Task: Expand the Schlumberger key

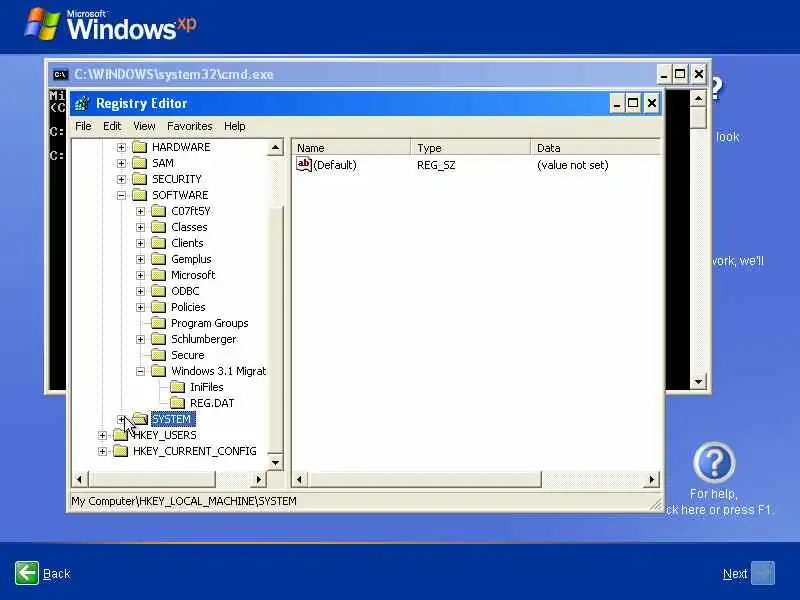Action: click(140, 339)
